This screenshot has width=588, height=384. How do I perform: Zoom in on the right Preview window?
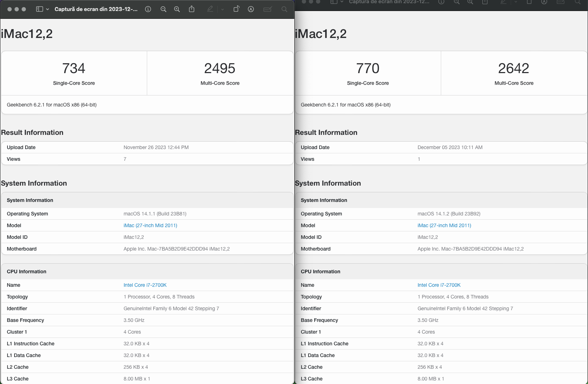[x=470, y=2]
